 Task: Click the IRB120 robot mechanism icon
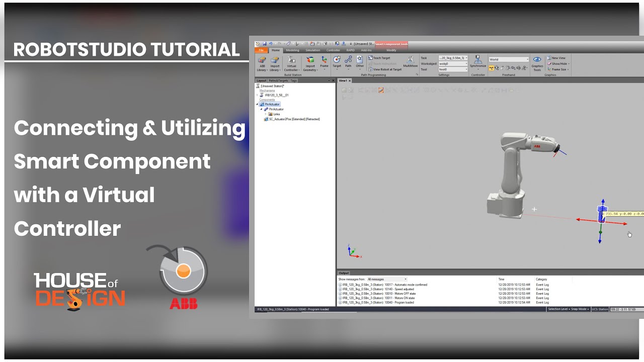262,95
